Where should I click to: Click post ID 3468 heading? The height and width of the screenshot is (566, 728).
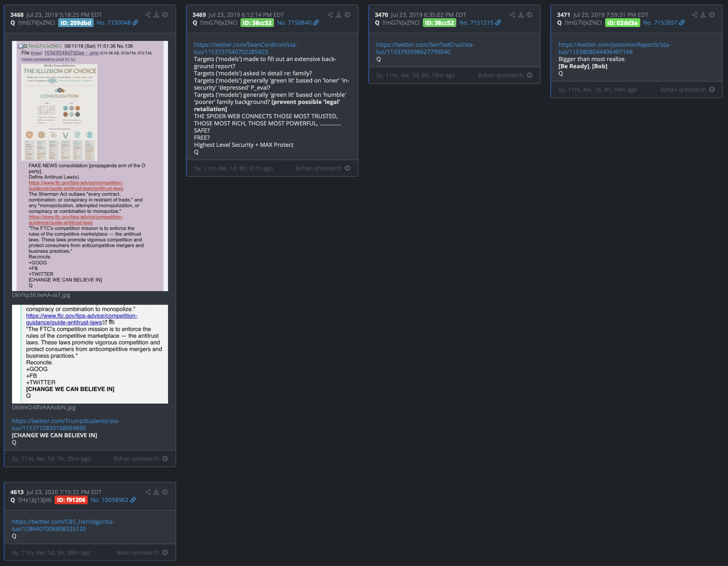(x=17, y=15)
